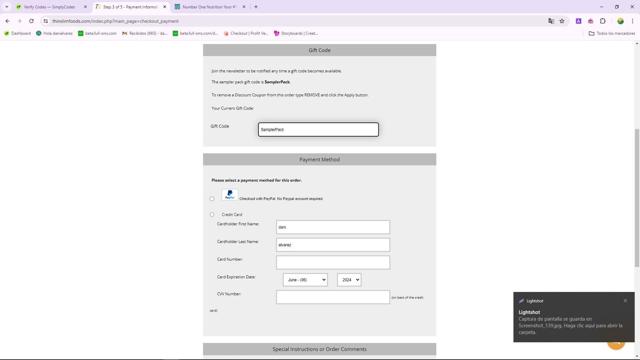View site information icon in address bar

tap(46, 21)
